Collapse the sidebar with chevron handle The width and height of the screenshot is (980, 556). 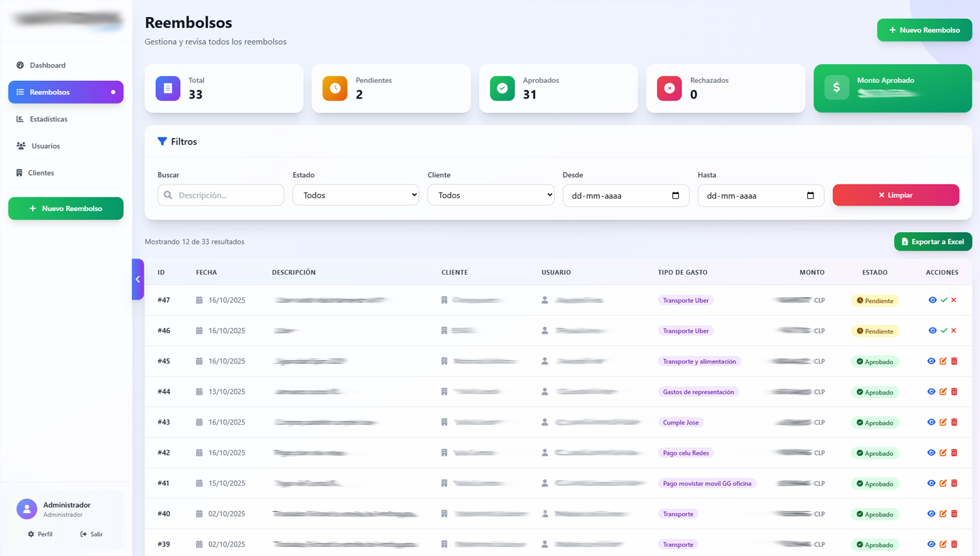coord(137,279)
